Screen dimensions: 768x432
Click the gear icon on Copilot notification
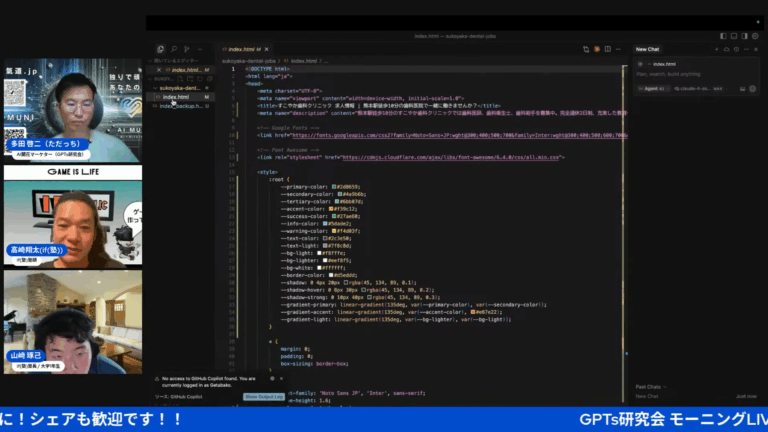(272, 378)
